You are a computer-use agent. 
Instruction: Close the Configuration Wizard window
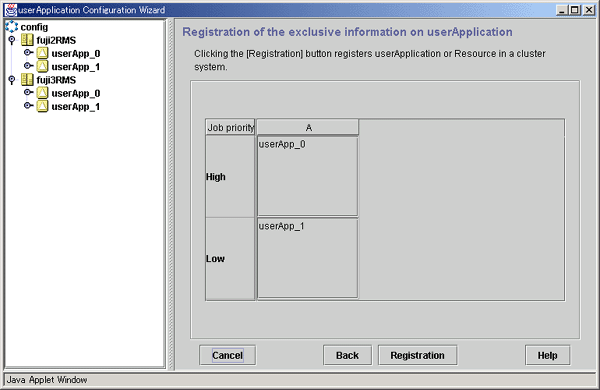click(x=589, y=10)
